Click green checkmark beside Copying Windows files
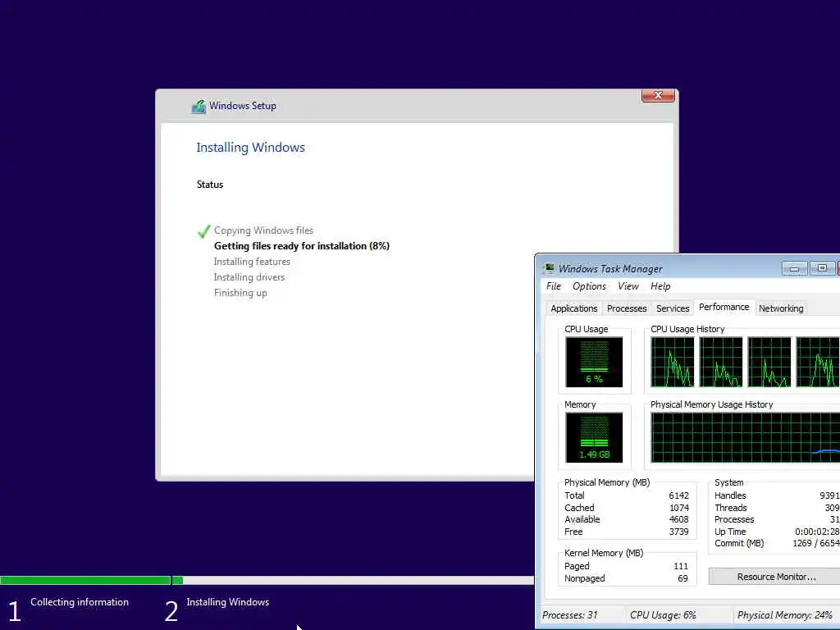The width and height of the screenshot is (840, 630). coord(203,231)
